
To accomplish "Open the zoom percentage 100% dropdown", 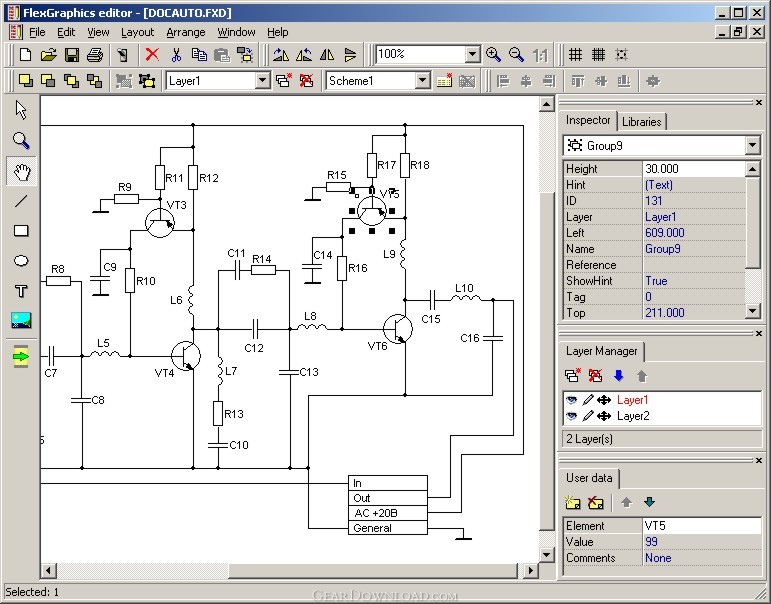I will point(473,54).
